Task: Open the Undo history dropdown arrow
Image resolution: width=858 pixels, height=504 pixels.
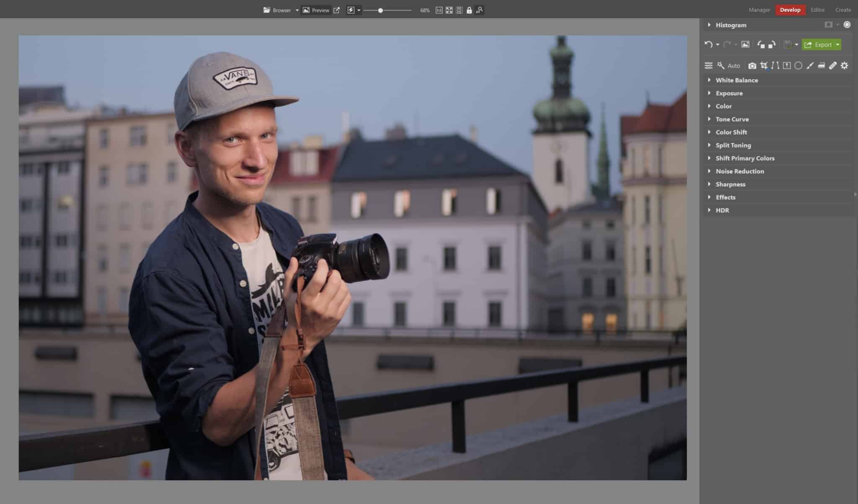Action: point(717,45)
